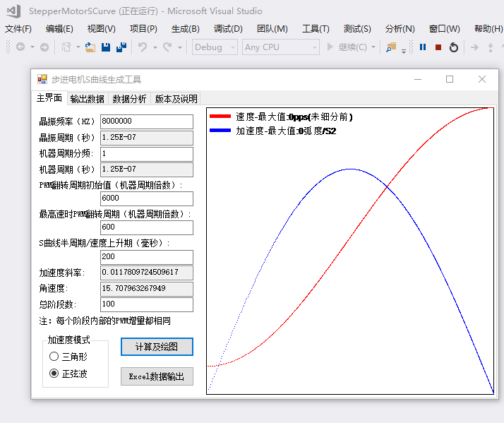This screenshot has width=504, height=423.
Task: Click the new project toolbar icon
Action: pyautogui.click(x=66, y=47)
